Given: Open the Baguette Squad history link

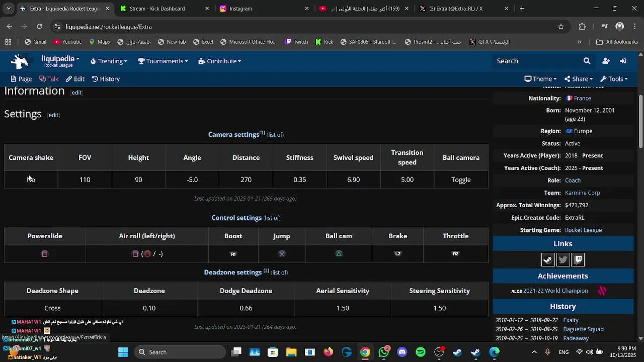Looking at the screenshot, I should (583, 329).
